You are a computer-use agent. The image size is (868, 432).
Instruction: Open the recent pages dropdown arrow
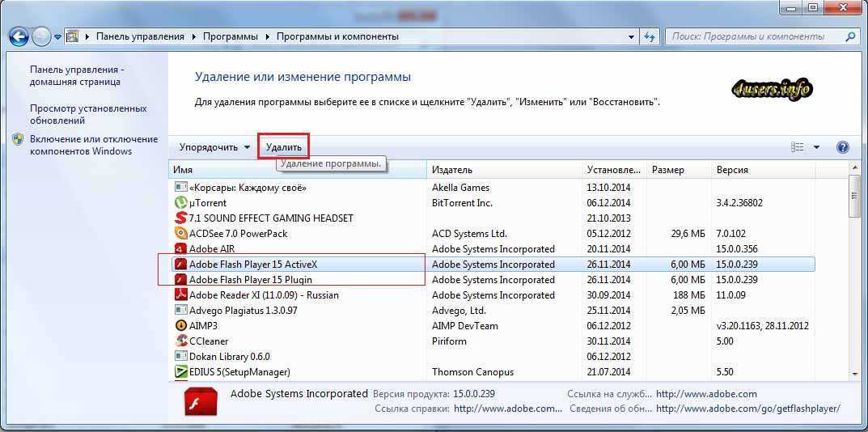coord(57,38)
